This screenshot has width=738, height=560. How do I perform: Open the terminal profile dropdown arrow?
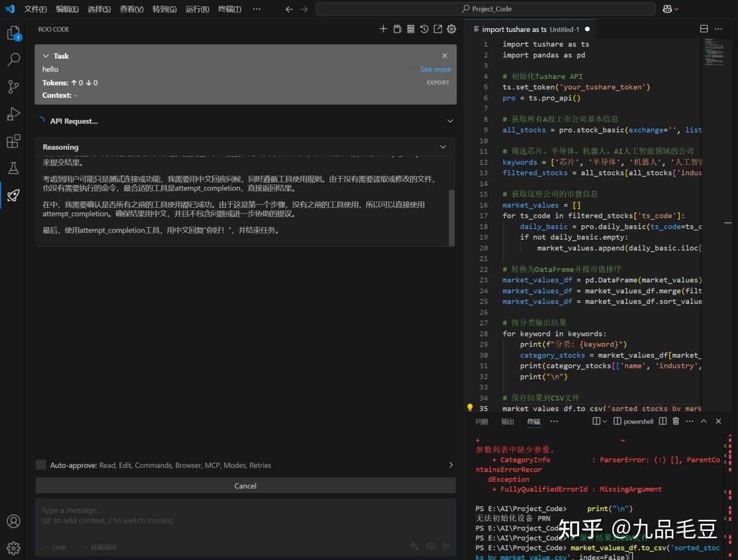[x=604, y=421]
